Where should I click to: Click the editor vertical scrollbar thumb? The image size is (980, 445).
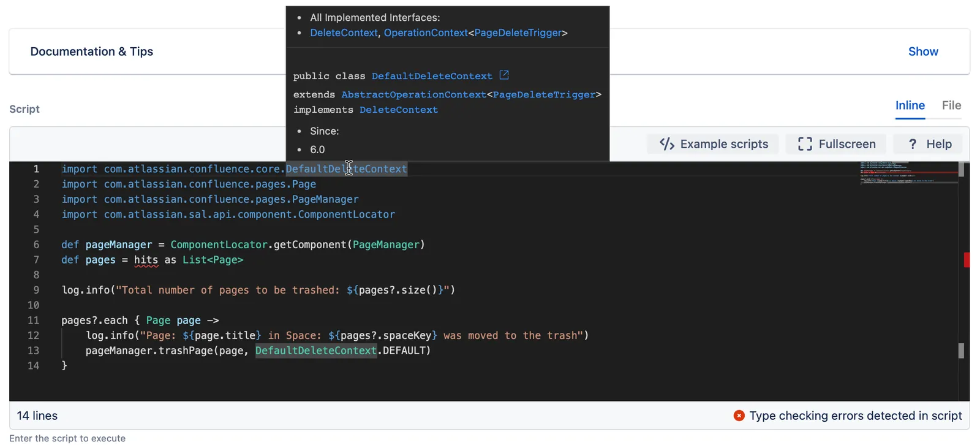coord(961,169)
